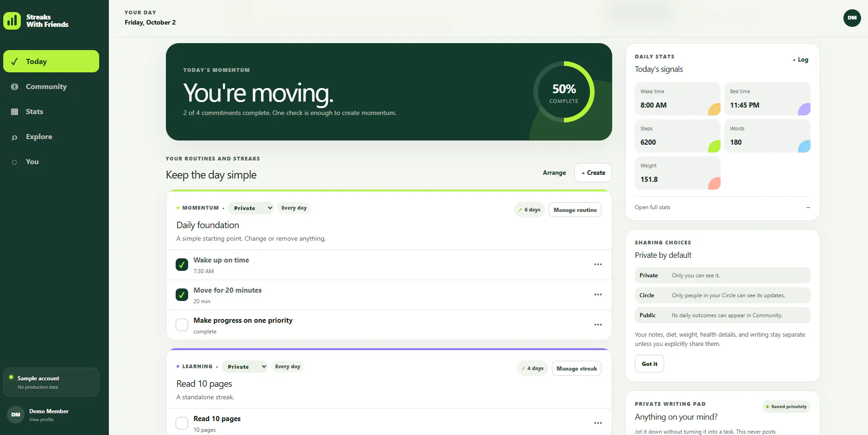The image size is (868, 435).
Task: Click the 50% complete progress ring
Action: [x=564, y=92]
